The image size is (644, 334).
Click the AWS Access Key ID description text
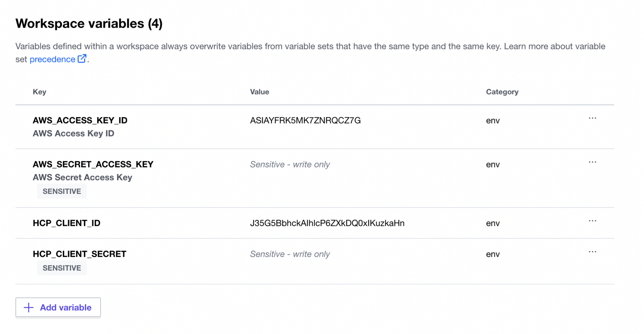click(x=74, y=134)
